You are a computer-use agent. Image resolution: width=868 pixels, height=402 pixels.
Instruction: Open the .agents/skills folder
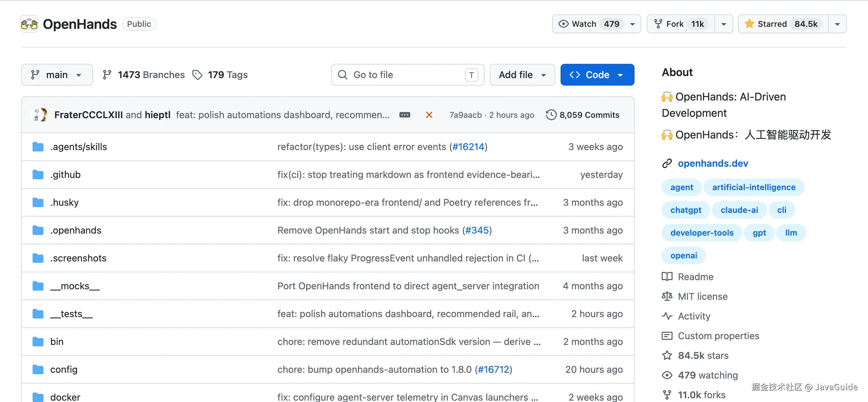coord(78,147)
